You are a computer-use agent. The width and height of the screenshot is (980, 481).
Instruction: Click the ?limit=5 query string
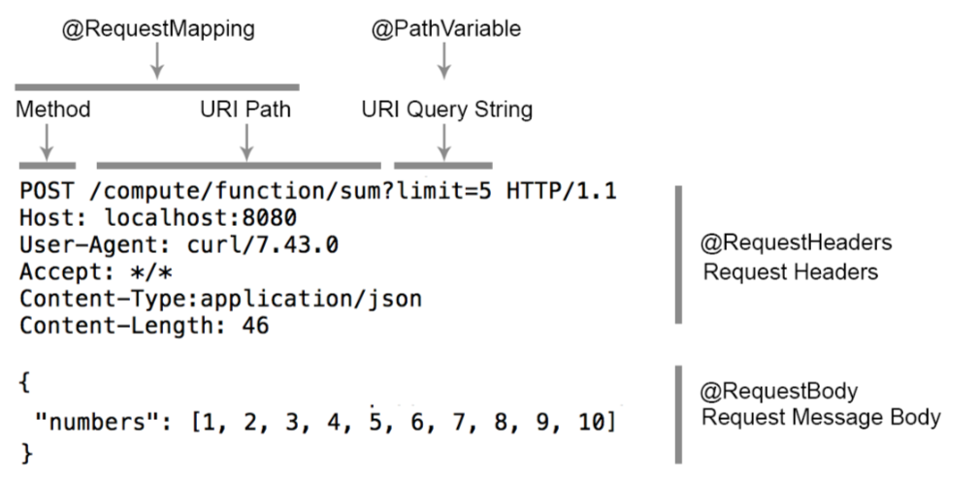(x=442, y=190)
